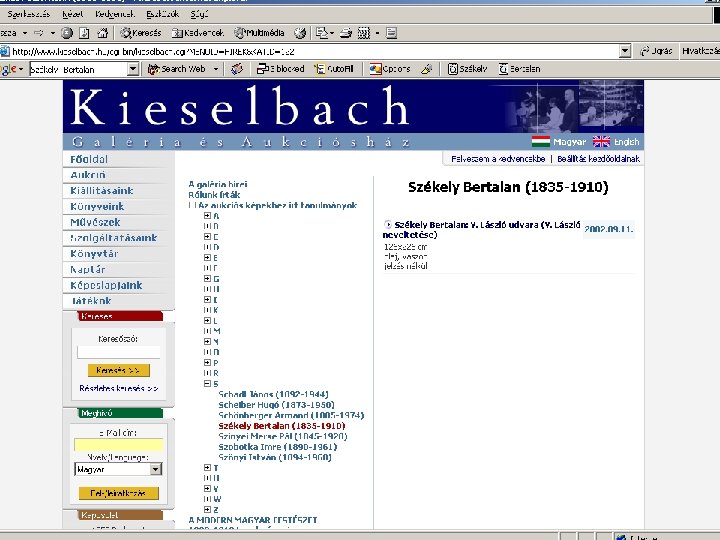Click the Hungarian flag icon
The image size is (720, 540).
coord(540,141)
